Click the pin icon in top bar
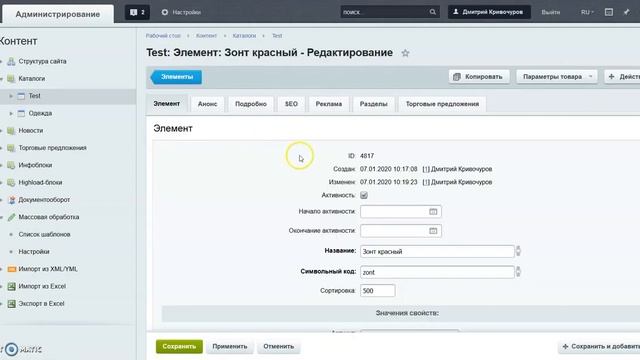This screenshot has height=360, width=640. click(627, 12)
